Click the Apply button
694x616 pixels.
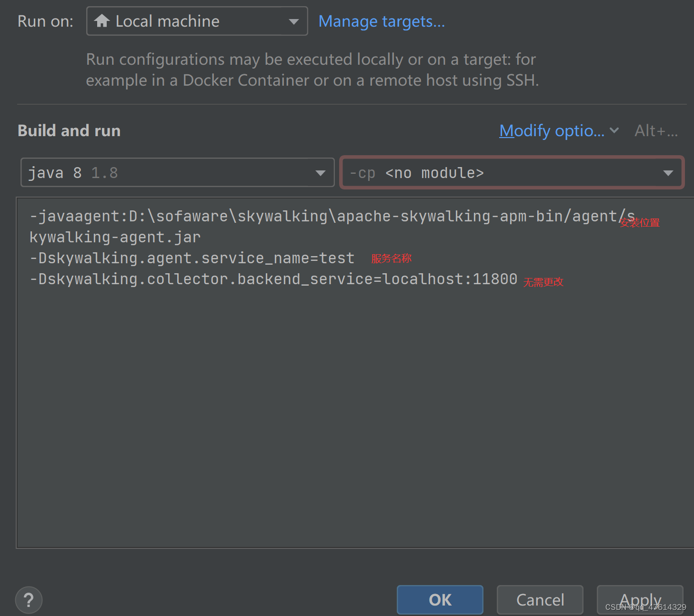640,600
